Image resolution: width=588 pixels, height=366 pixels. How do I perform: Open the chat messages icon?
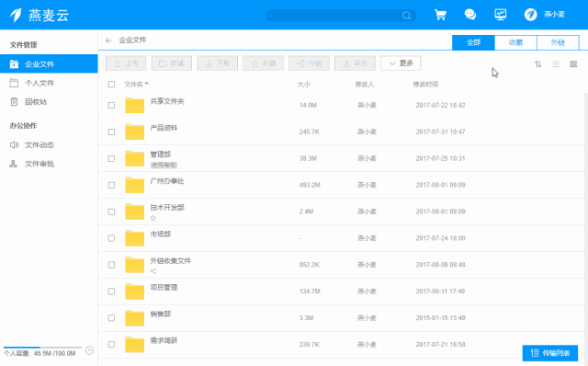coord(470,15)
